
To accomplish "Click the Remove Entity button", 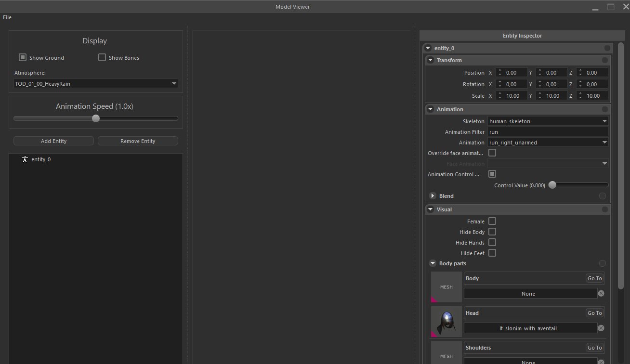I will click(x=138, y=141).
